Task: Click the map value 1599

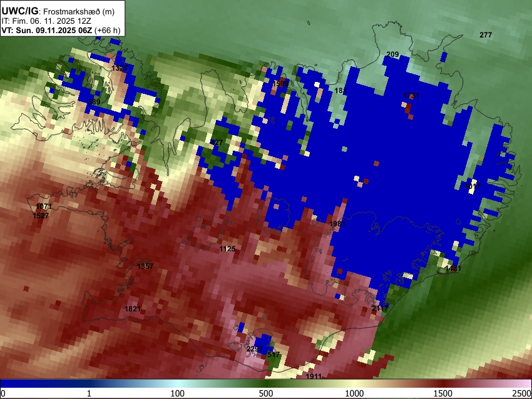Action: (280, 83)
